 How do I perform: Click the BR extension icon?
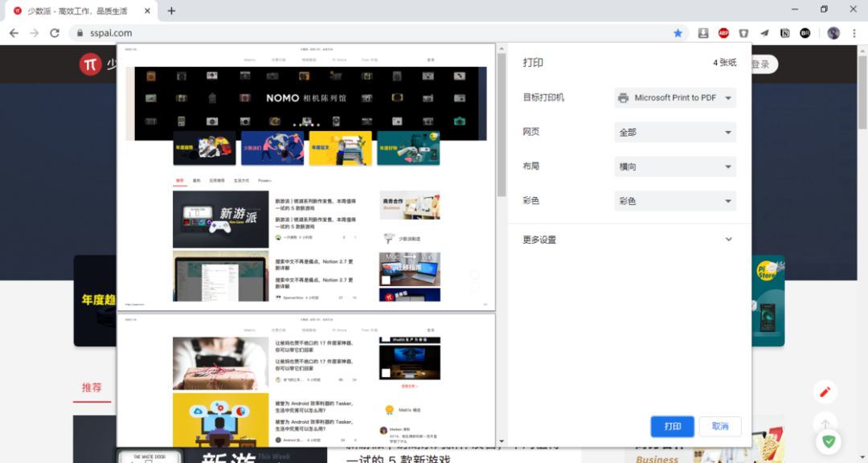coord(805,33)
